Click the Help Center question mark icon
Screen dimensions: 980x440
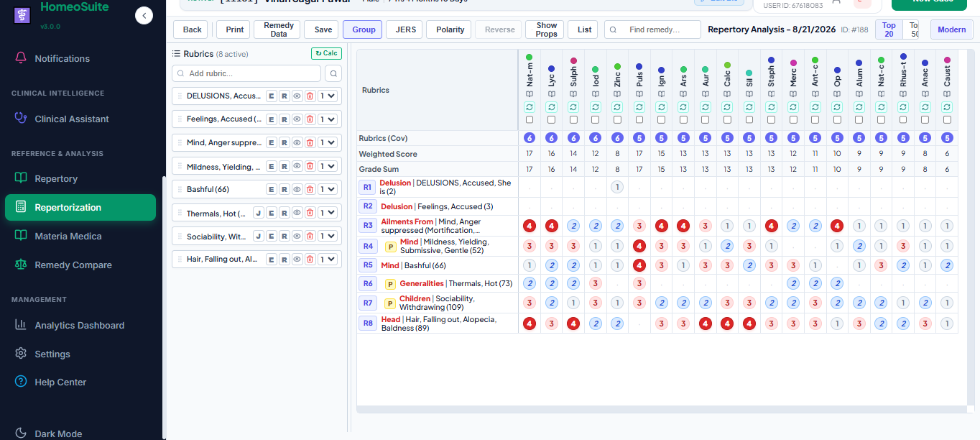point(21,382)
